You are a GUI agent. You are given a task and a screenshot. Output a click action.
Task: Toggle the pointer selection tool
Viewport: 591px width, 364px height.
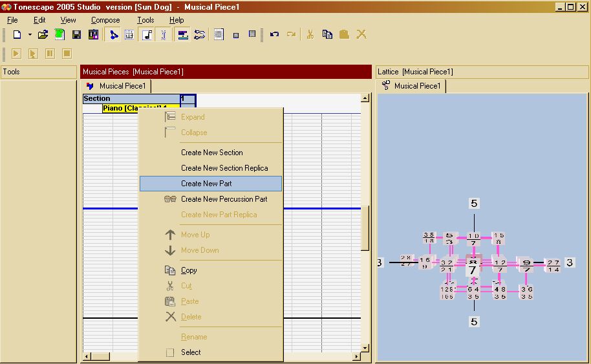113,35
